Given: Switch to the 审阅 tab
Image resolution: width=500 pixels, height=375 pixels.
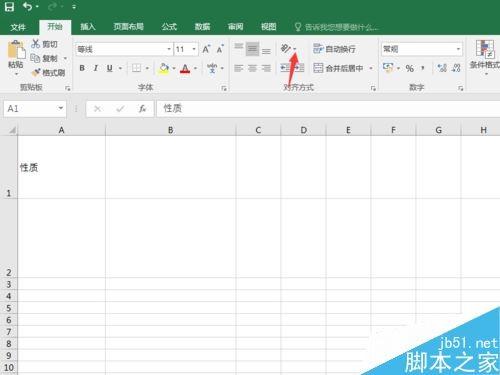Looking at the screenshot, I should (235, 27).
